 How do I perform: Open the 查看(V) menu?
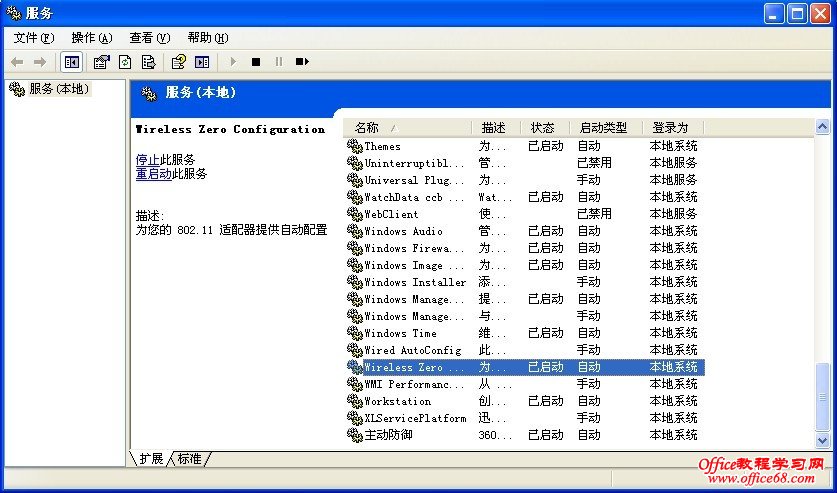[x=149, y=38]
